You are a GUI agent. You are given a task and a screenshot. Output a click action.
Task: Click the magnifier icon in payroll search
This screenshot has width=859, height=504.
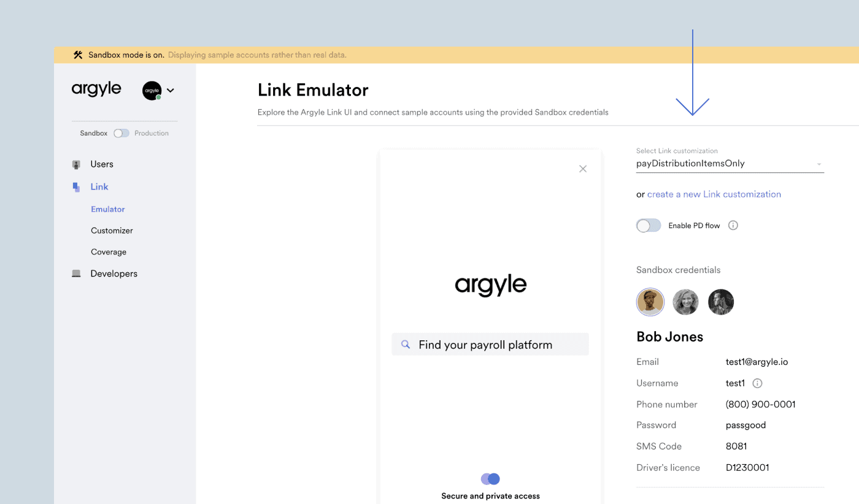tap(405, 345)
